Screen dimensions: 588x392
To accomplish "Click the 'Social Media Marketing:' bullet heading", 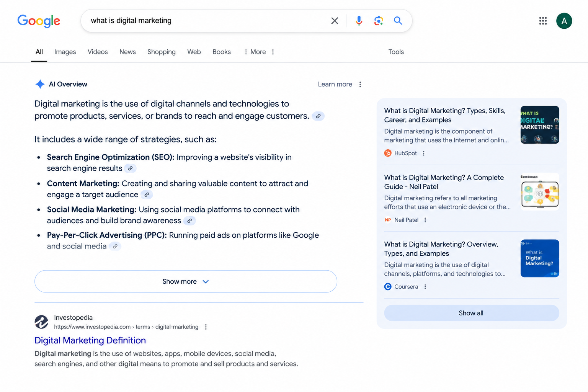I will [91, 210].
